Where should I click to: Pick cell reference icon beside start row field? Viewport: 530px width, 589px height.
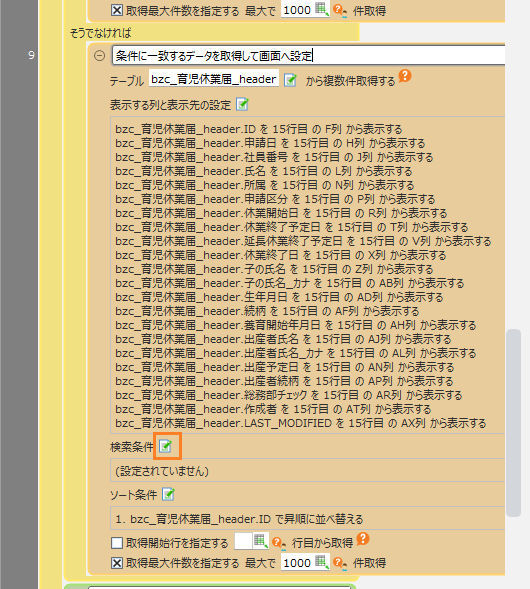(260, 542)
